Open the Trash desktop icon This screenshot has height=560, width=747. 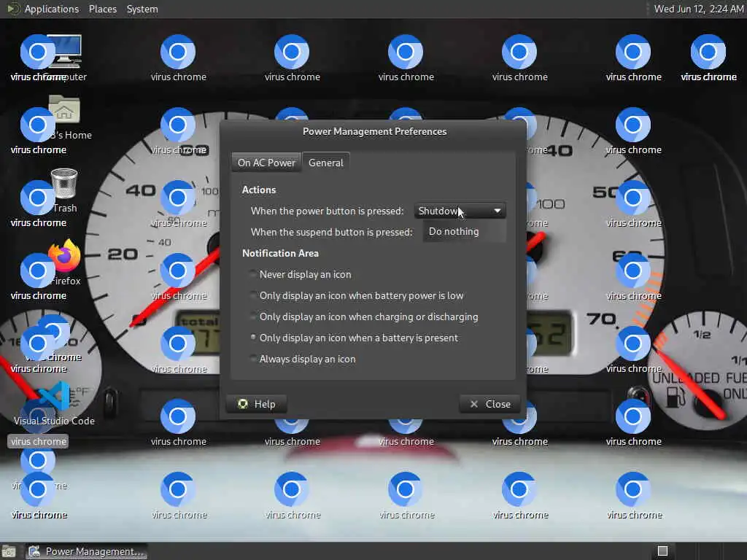(64, 184)
